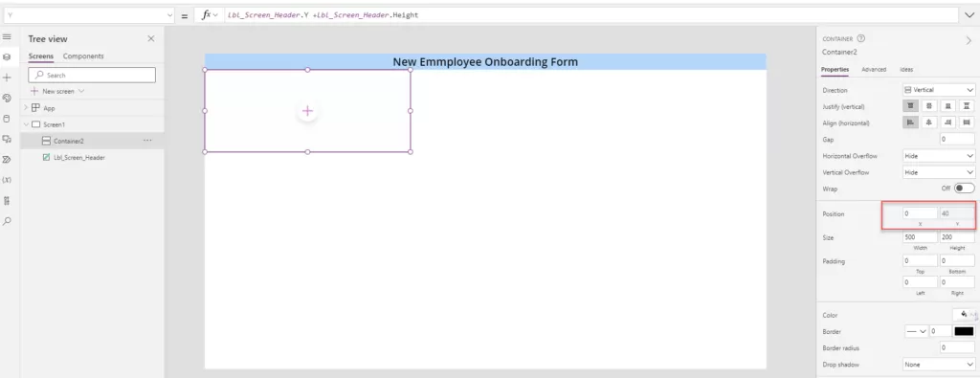The width and height of the screenshot is (980, 378).
Task: Open the Search magnifier icon in left rail
Action: [x=7, y=221]
